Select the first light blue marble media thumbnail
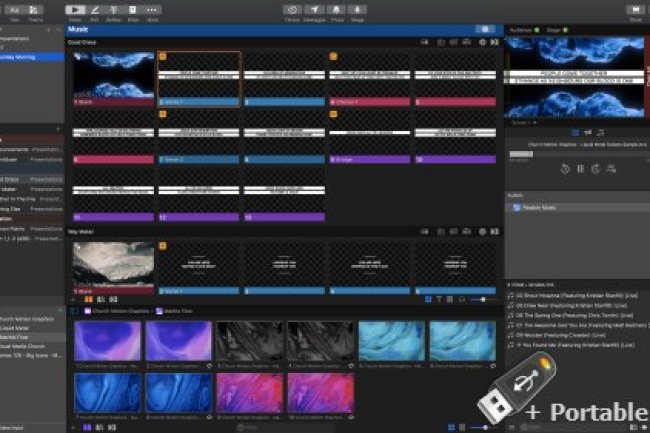Viewport: 650px width, 433px height. [392, 341]
